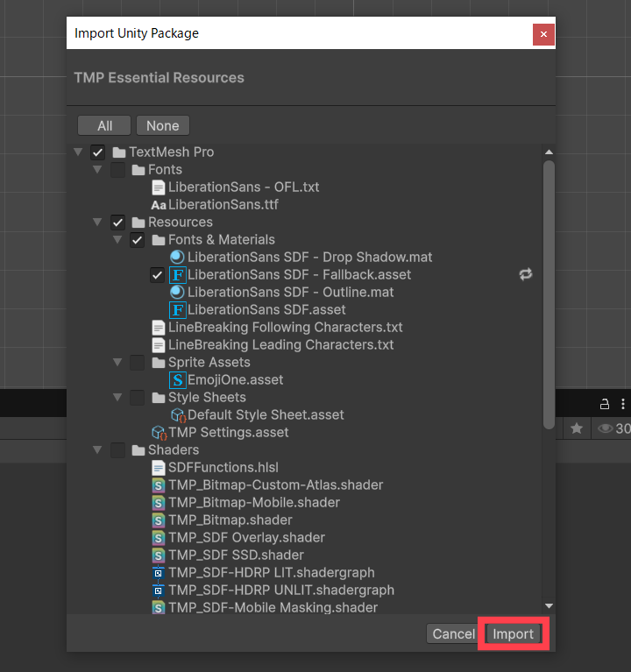Click the Import button

(513, 633)
